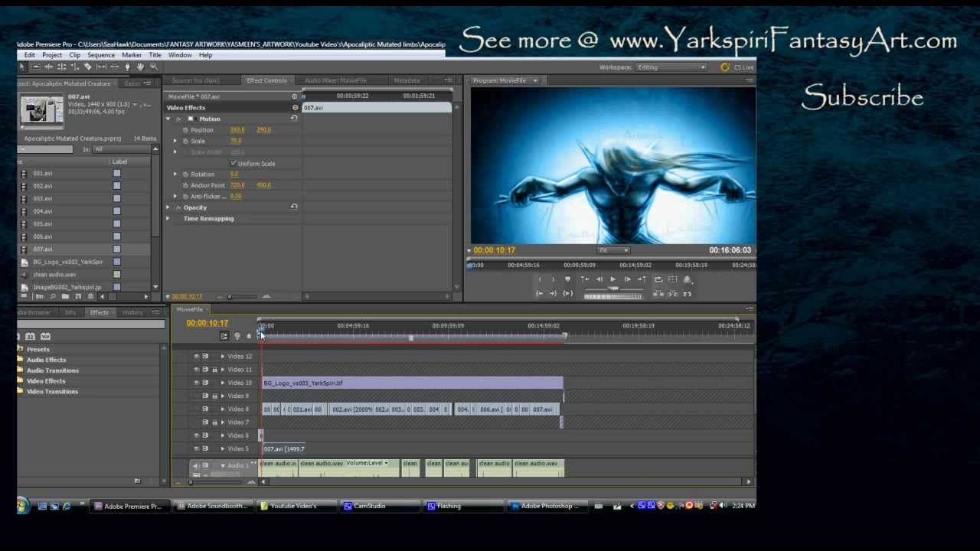Toggle Video 5 track output eye
The height and width of the screenshot is (551, 980).
pyautogui.click(x=196, y=448)
